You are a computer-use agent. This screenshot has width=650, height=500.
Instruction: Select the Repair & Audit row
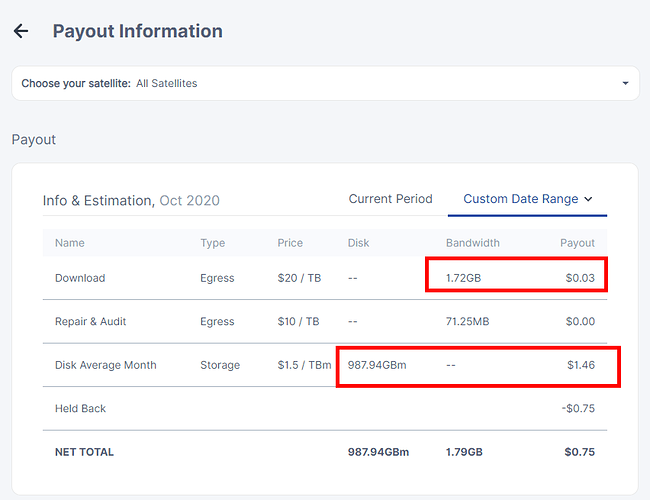(x=325, y=321)
